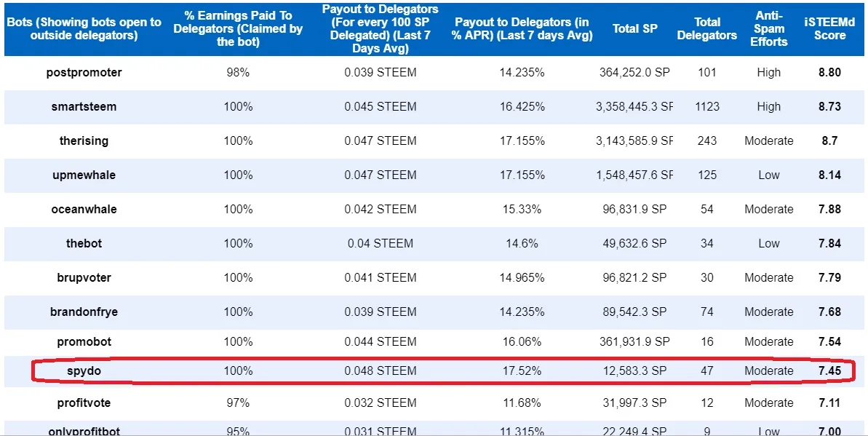
Task: Click postpromoter's High anti-spam rating
Action: pyautogui.click(x=769, y=73)
